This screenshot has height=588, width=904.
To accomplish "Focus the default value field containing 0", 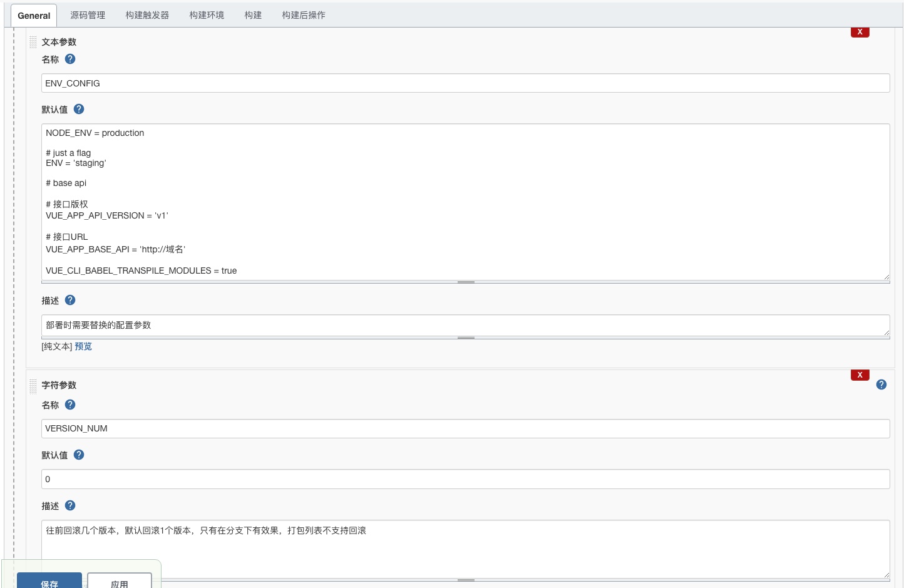I will point(466,479).
